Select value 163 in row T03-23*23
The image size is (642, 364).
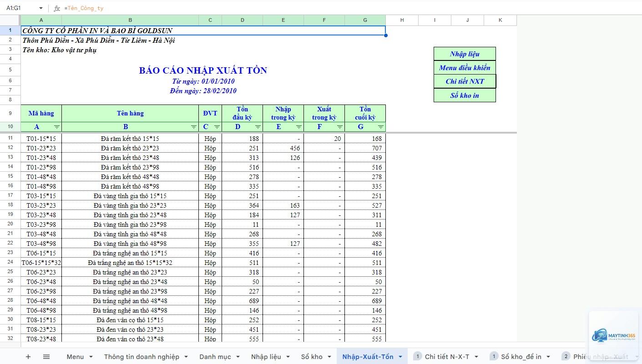[283, 205]
